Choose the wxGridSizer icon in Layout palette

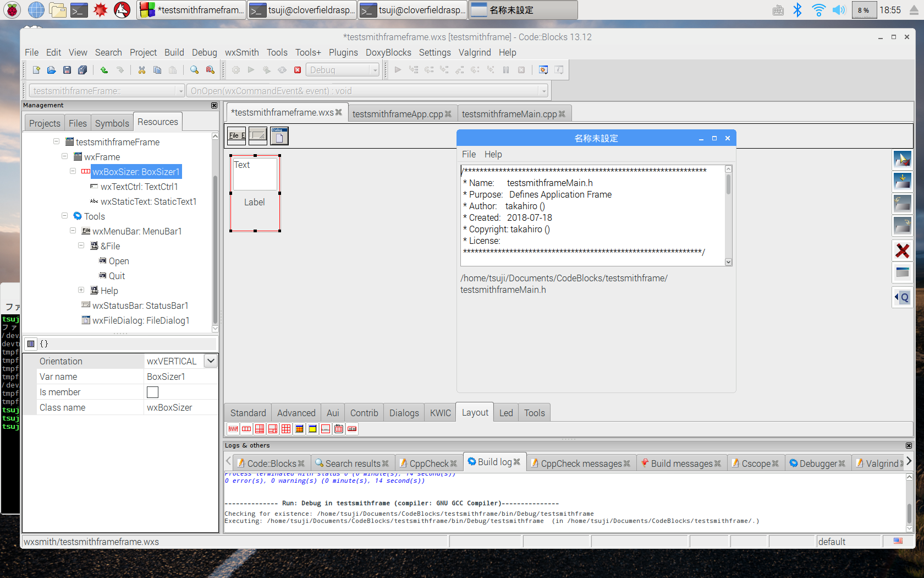tap(286, 429)
